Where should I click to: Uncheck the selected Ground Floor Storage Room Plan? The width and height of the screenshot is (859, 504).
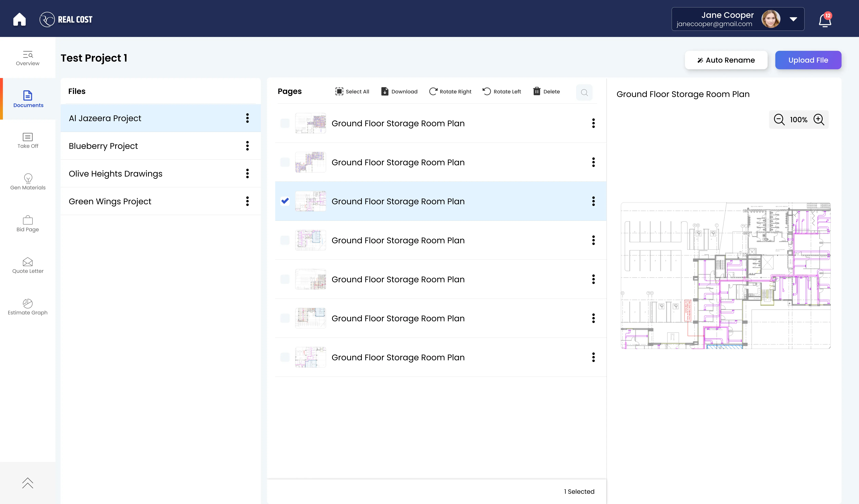tap(285, 201)
